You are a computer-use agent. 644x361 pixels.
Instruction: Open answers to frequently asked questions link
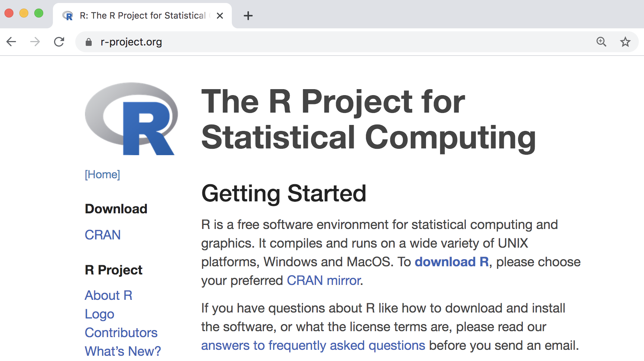click(313, 345)
